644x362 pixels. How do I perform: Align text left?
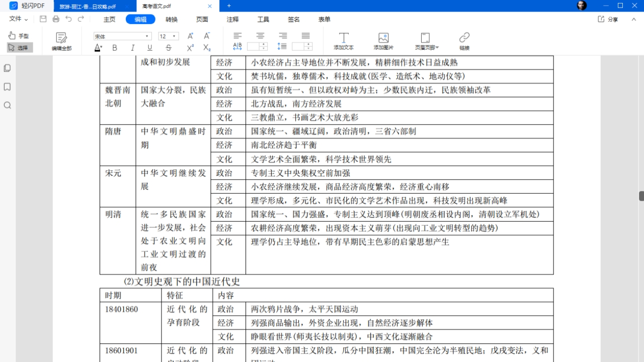pos(237,36)
